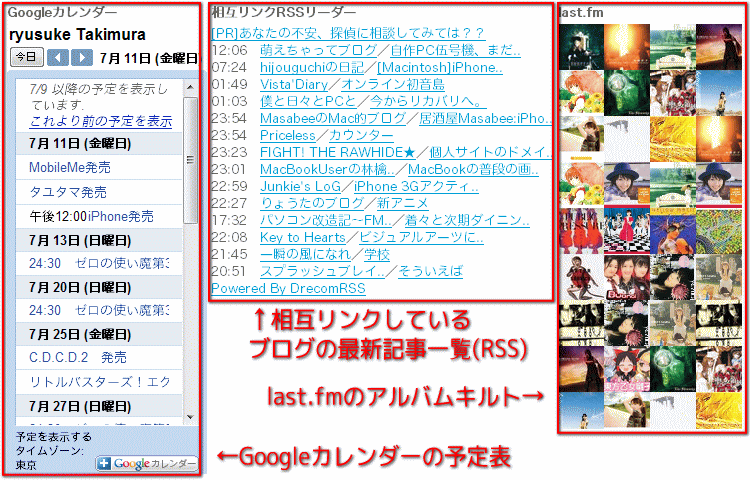Open そういえば article link
This screenshot has height=480, width=750.
pyautogui.click(x=430, y=272)
